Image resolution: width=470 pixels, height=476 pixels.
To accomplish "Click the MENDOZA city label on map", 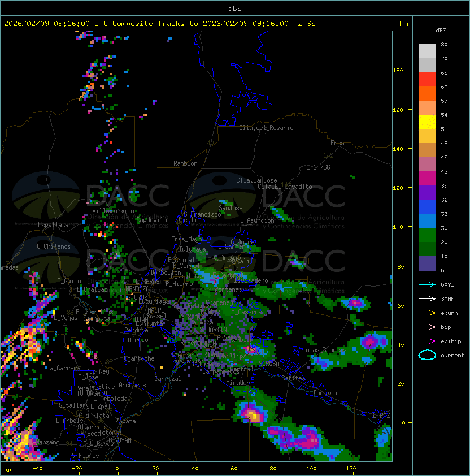I will (138, 289).
